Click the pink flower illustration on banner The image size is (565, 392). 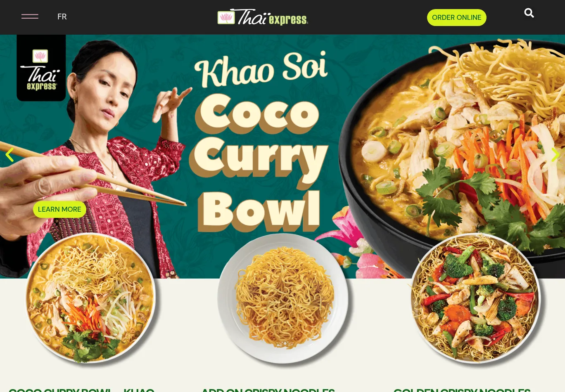point(363,252)
